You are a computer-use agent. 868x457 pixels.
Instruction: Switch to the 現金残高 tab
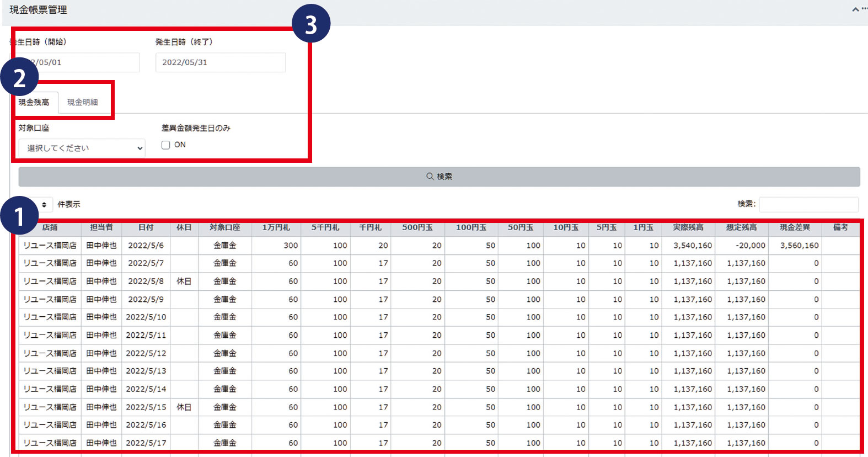34,102
